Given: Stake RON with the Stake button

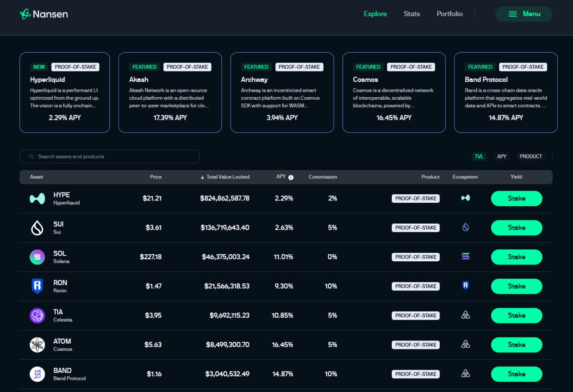Looking at the screenshot, I should 517,286.
